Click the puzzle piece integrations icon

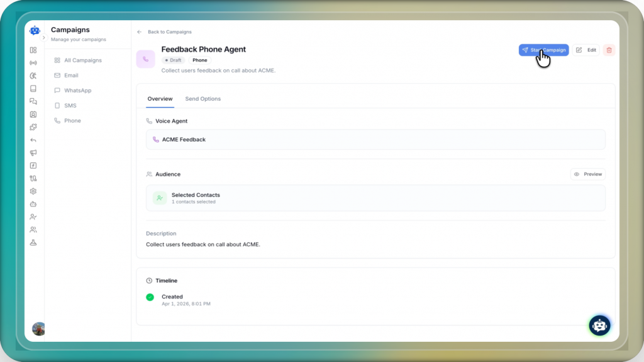tap(33, 127)
